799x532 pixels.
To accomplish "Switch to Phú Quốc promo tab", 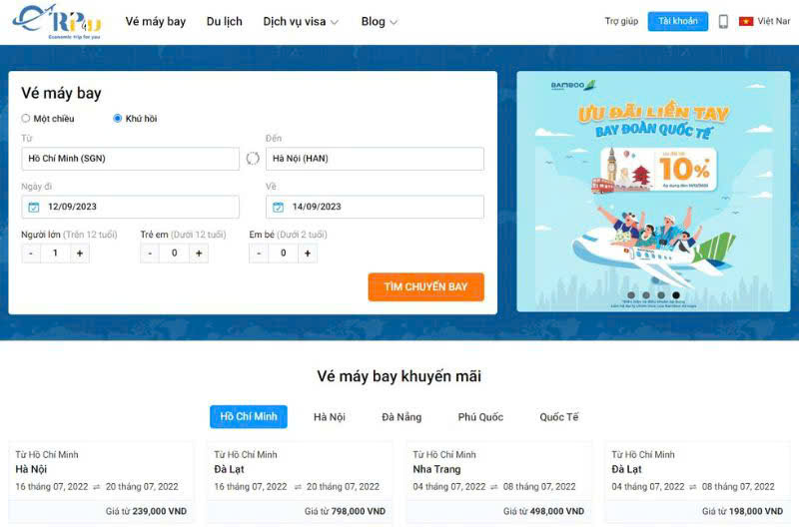I will point(480,417).
